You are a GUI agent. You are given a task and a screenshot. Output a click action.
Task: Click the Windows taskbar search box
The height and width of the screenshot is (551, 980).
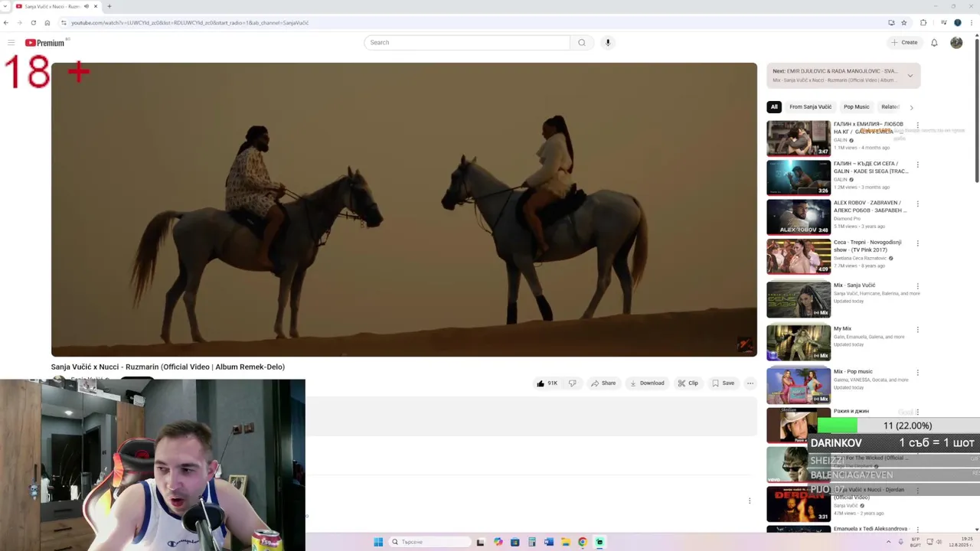pyautogui.click(x=430, y=542)
